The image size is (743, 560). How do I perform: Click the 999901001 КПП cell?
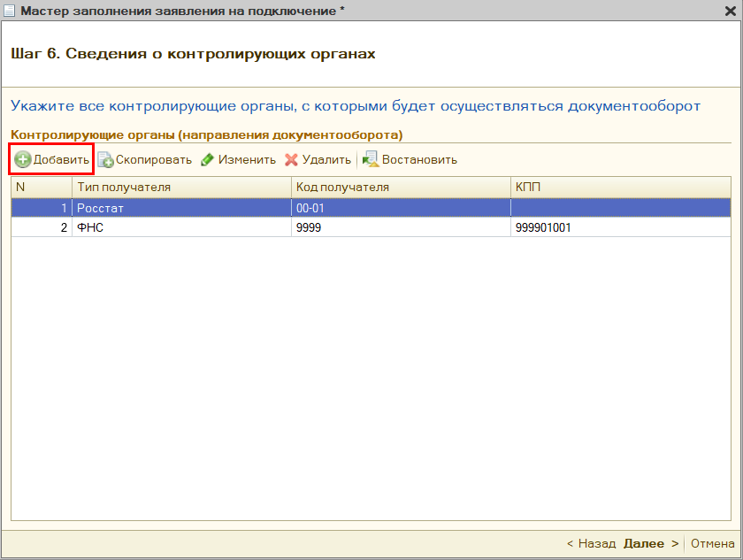[620, 227]
